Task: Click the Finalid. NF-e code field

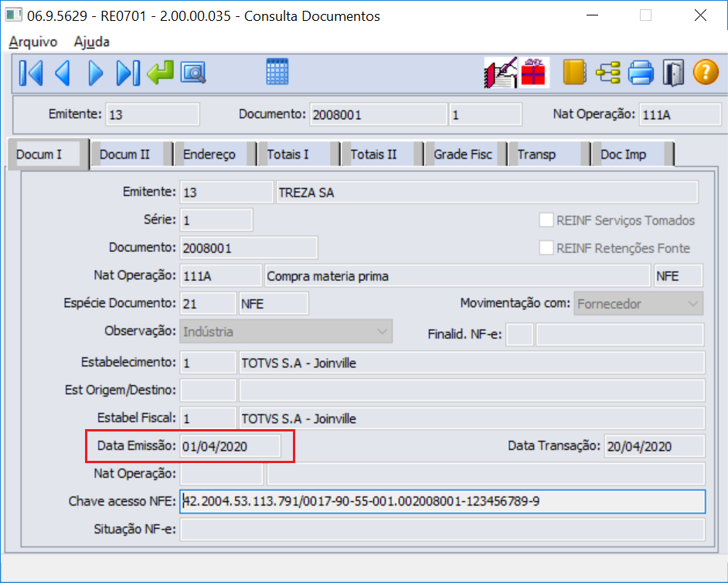Action: pyautogui.click(x=519, y=335)
